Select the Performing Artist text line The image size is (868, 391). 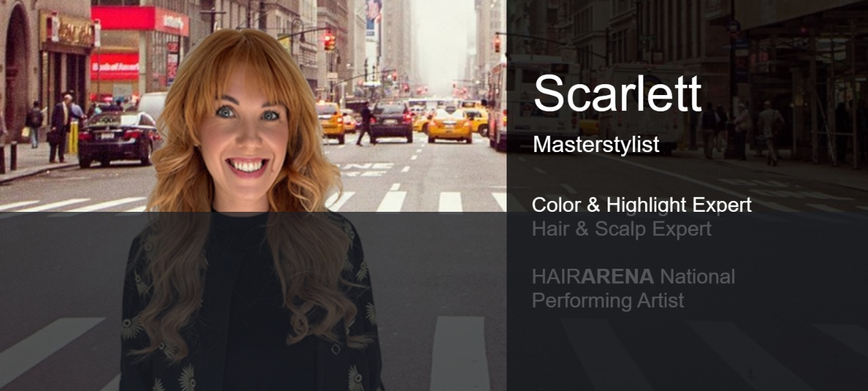click(608, 300)
